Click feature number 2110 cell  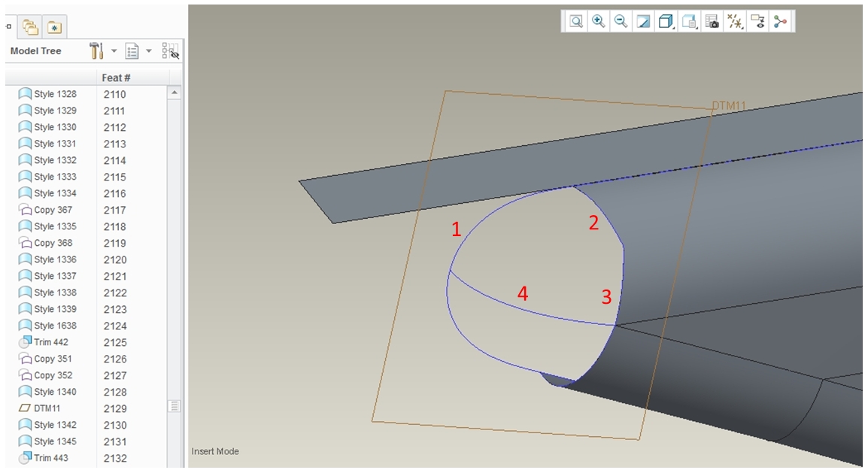coord(114,95)
